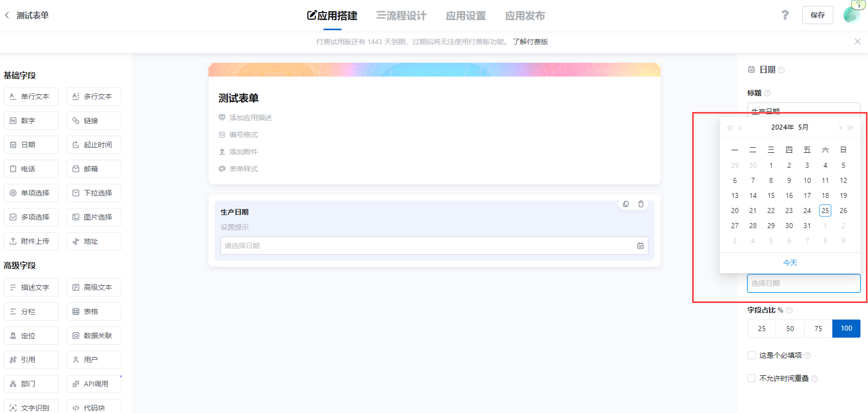Screen dimensions: 868x413
Task: Add a 部门 department field
Action: point(31,384)
